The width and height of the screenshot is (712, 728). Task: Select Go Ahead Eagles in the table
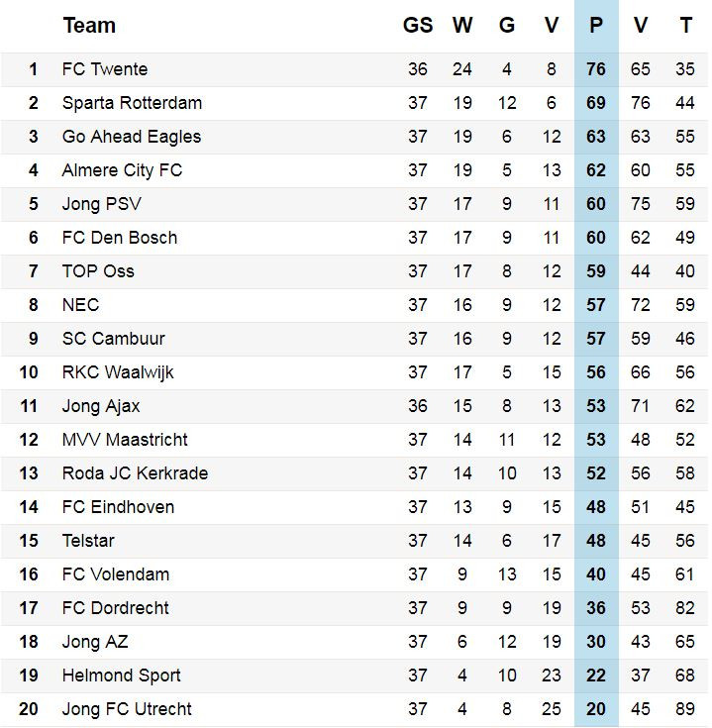click(x=131, y=137)
